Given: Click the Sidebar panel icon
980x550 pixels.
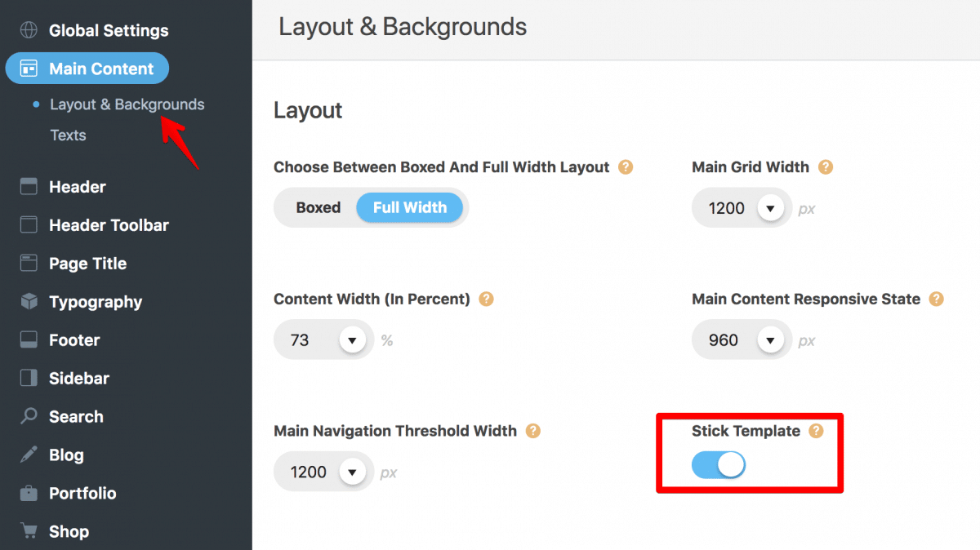Looking at the screenshot, I should [x=26, y=378].
